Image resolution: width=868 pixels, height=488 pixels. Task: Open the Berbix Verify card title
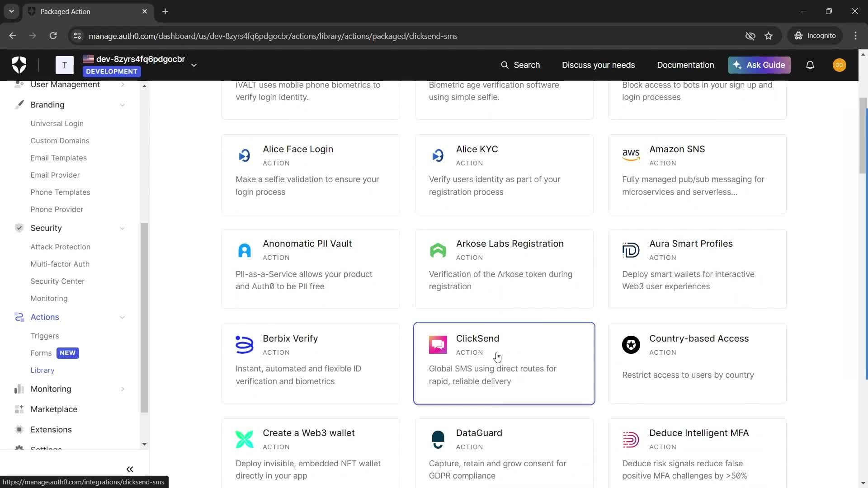[x=290, y=338]
